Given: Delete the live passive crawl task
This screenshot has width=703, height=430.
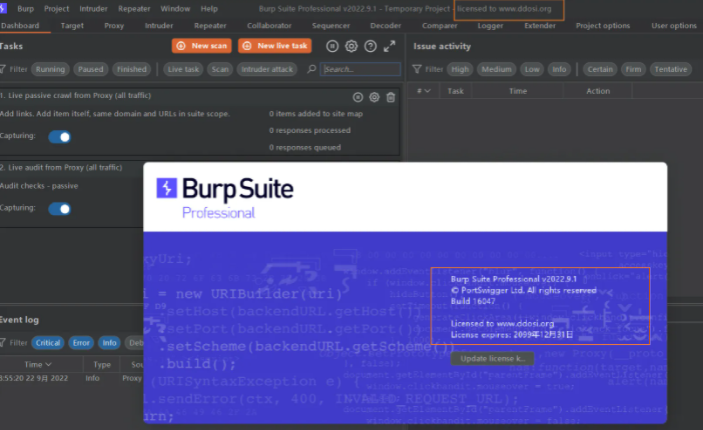Looking at the screenshot, I should click(390, 97).
